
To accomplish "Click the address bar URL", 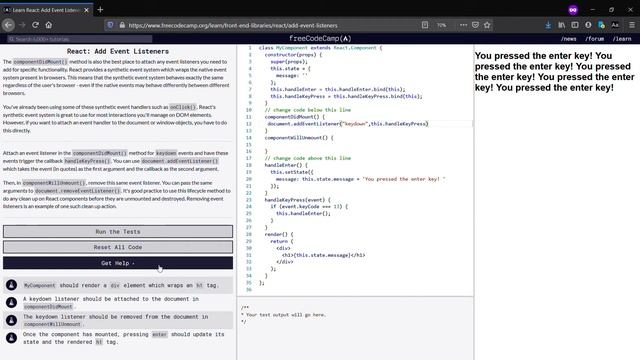I will (x=233, y=25).
